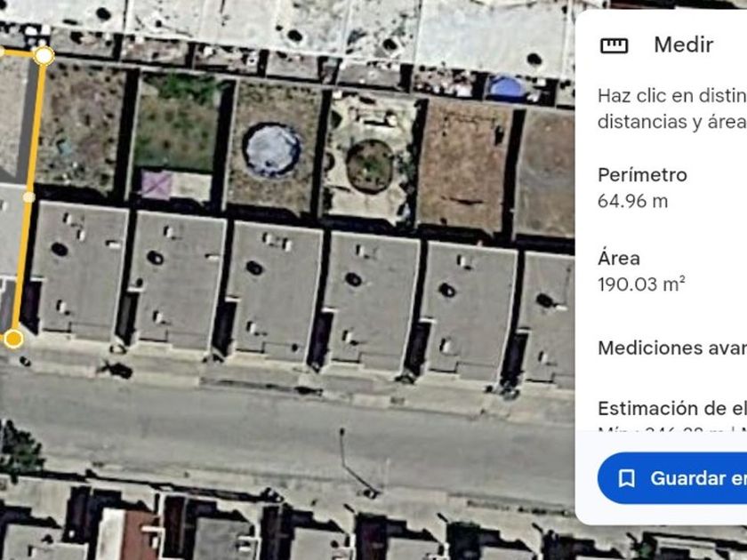The height and width of the screenshot is (560, 747).
Task: Click the Haz clic instruction text
Action: 672,108
